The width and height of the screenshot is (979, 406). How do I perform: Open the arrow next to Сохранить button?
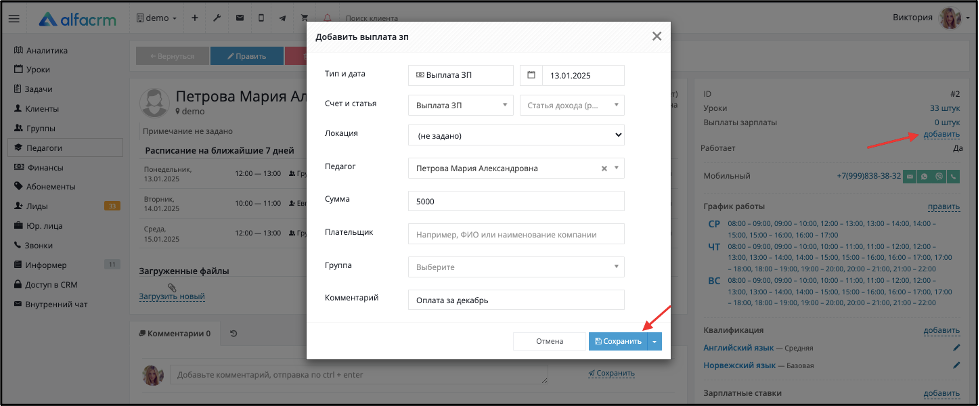pos(654,341)
